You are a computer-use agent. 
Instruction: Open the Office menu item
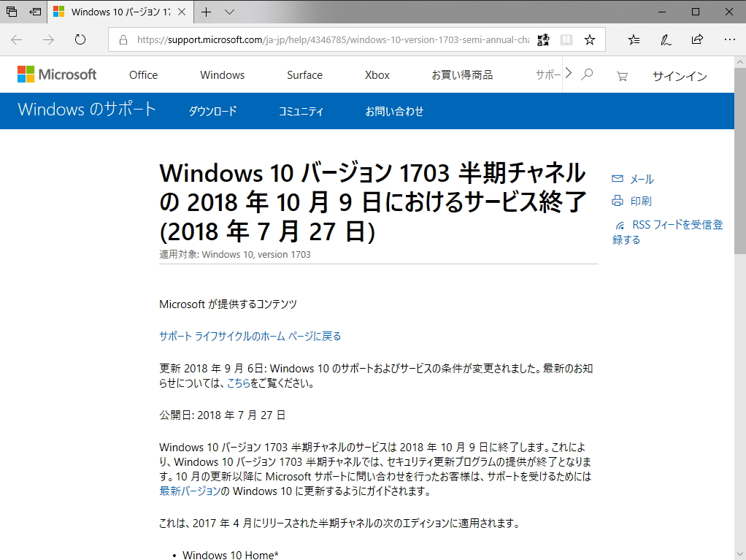coord(143,75)
